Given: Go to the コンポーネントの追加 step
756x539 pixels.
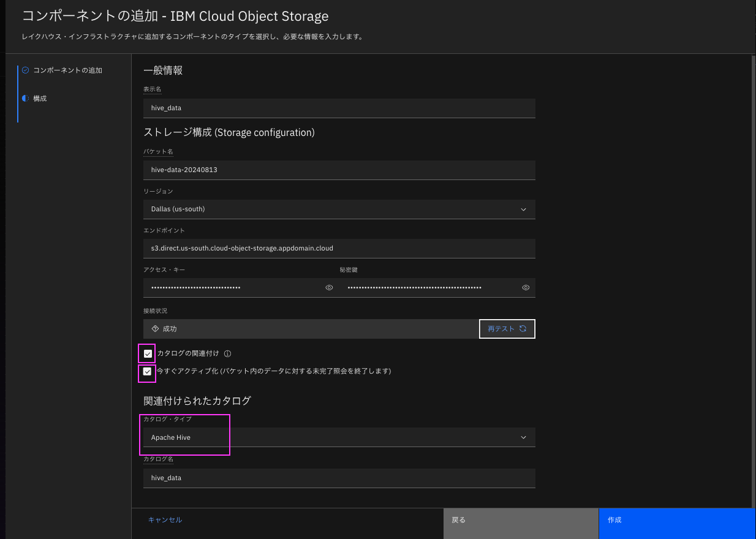Looking at the screenshot, I should click(67, 70).
